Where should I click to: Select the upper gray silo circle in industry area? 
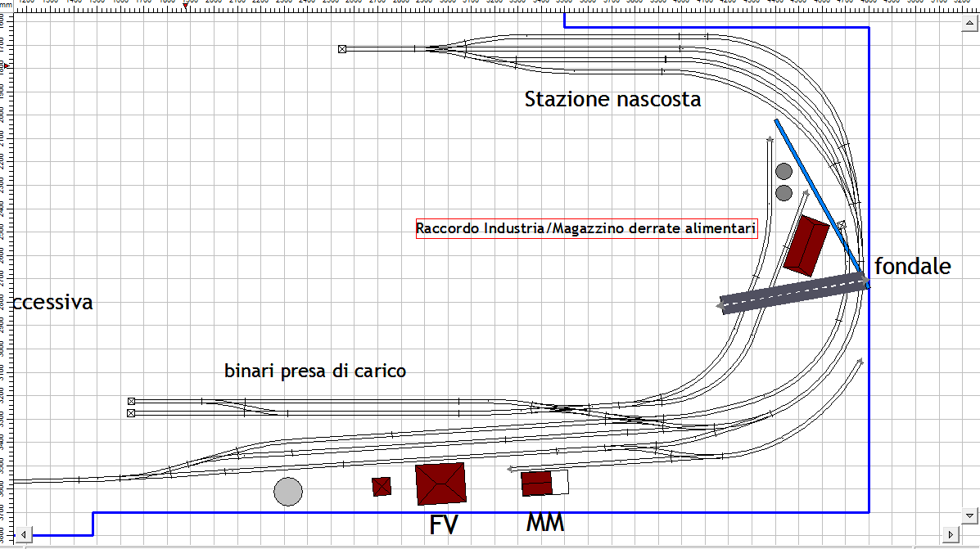(784, 171)
